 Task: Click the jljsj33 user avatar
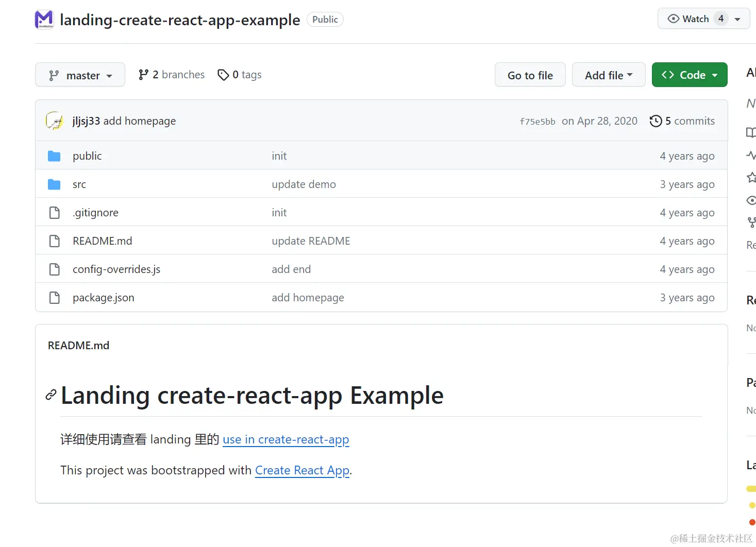(x=54, y=121)
